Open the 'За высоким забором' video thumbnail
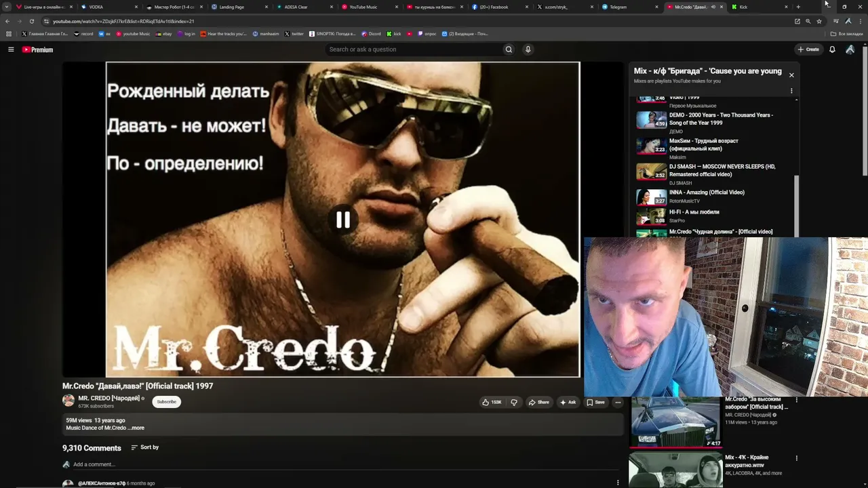 (675, 422)
